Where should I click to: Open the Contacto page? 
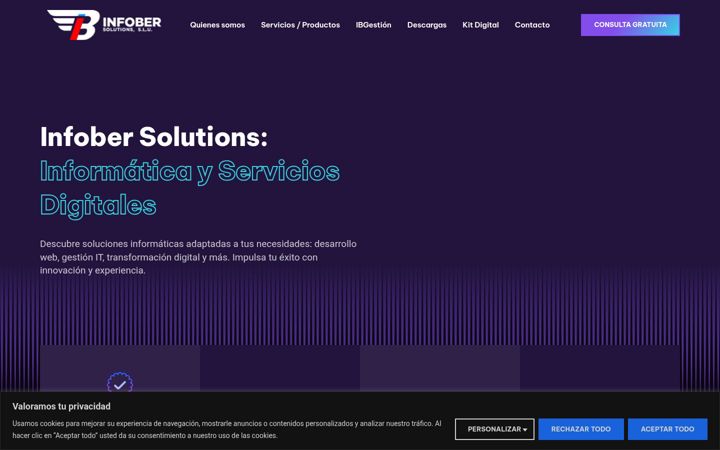(532, 25)
